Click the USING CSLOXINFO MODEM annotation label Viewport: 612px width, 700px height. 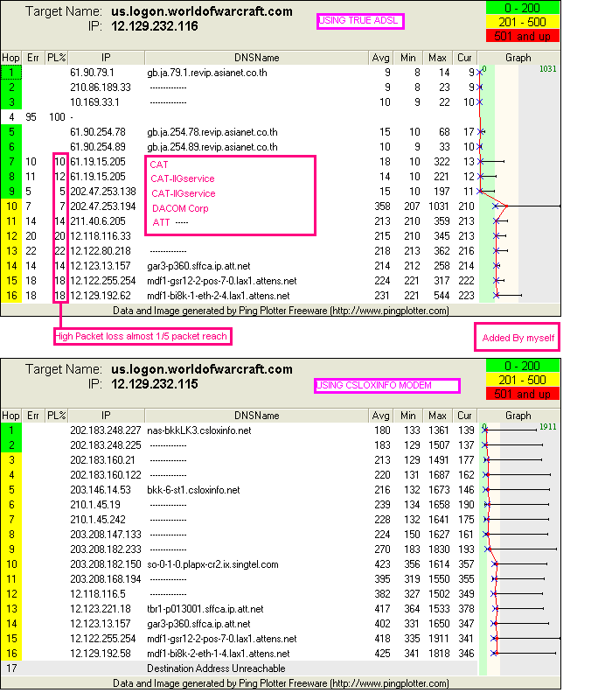[x=386, y=385]
